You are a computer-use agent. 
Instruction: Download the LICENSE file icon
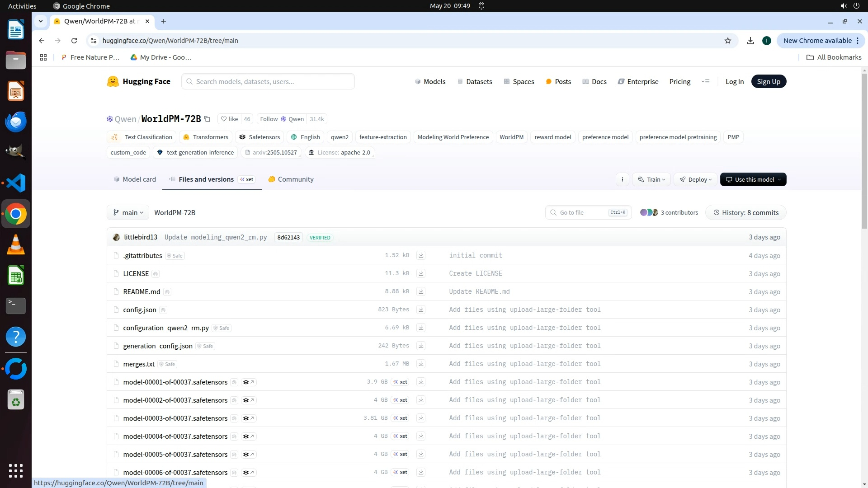point(421,273)
